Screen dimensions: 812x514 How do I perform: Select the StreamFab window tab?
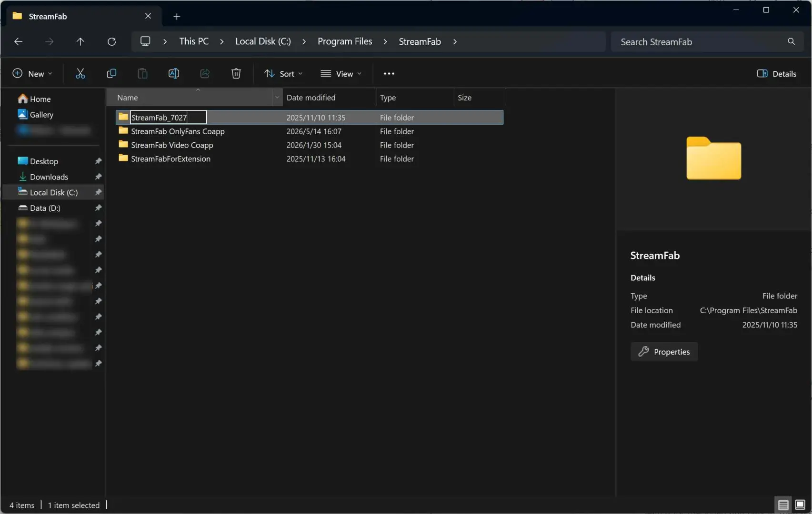(x=84, y=16)
